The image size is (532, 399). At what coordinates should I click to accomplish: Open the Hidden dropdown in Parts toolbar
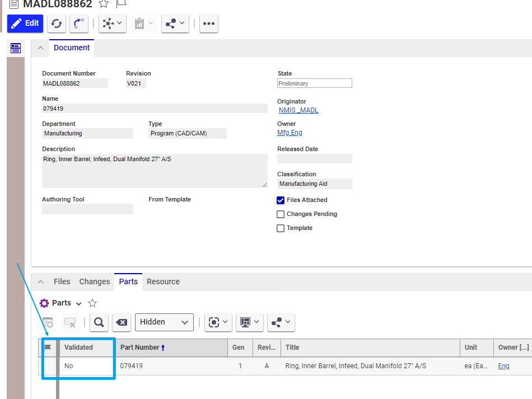(x=164, y=322)
